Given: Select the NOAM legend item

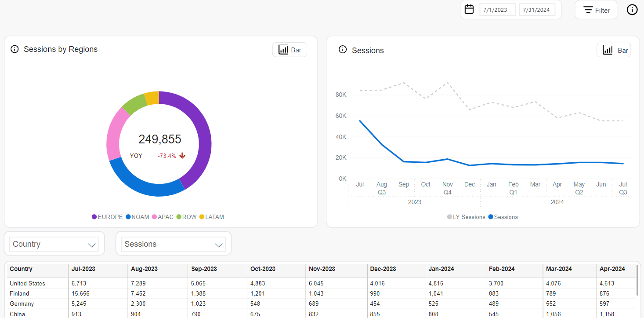Looking at the screenshot, I should pyautogui.click(x=138, y=217).
